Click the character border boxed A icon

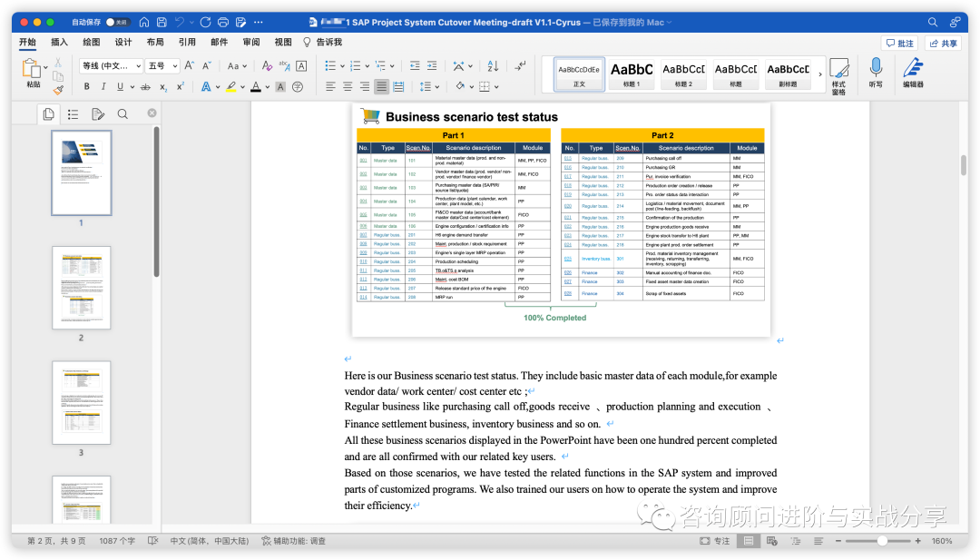pos(301,65)
